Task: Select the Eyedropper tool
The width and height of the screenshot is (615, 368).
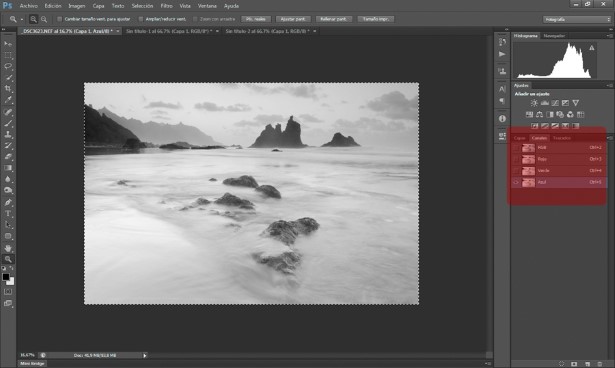Action: (x=8, y=100)
